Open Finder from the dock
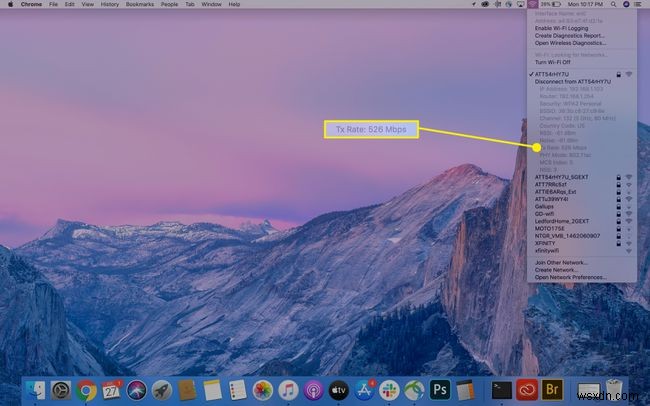Viewport: 650px width, 406px height. pos(35,390)
